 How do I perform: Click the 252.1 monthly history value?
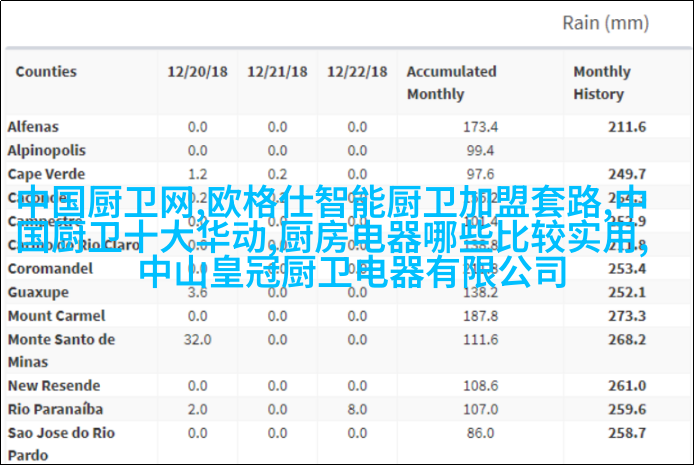click(x=627, y=293)
